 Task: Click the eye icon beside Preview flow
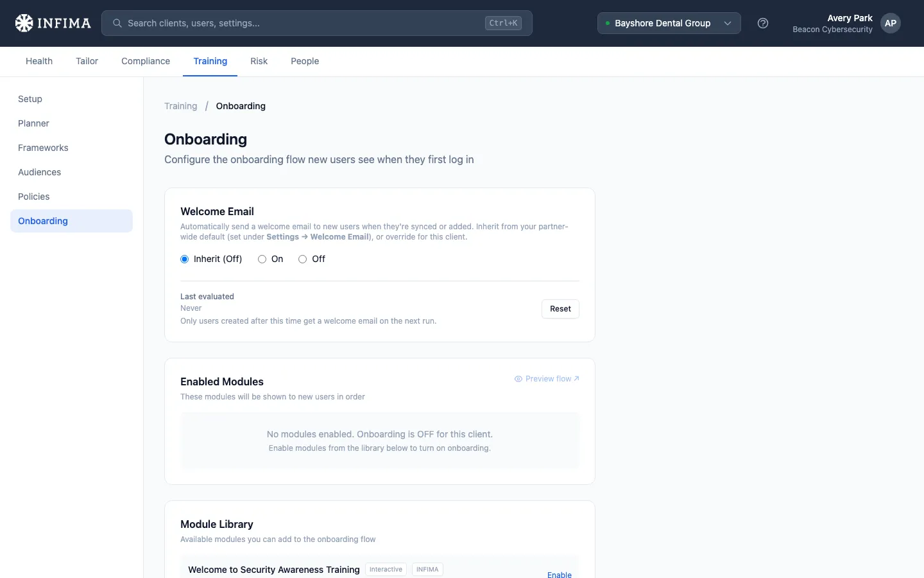(x=518, y=379)
